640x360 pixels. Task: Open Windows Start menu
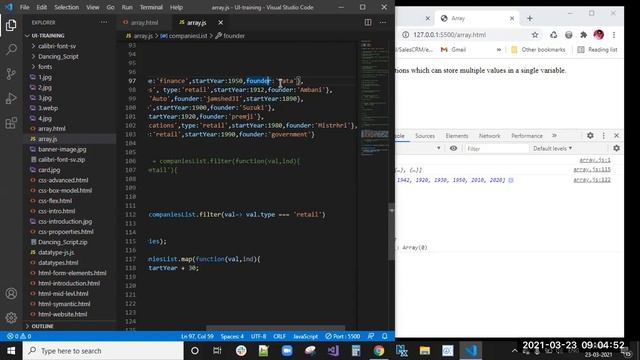click(x=11, y=351)
